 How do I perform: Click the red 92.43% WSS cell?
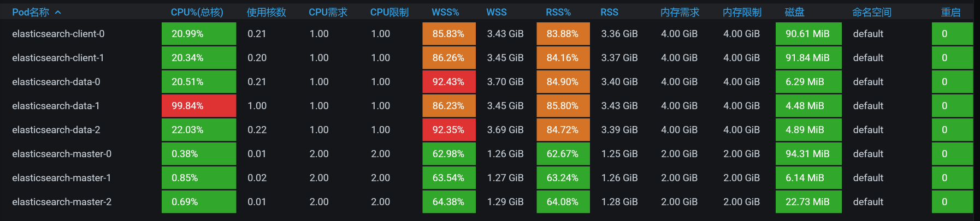pos(448,82)
